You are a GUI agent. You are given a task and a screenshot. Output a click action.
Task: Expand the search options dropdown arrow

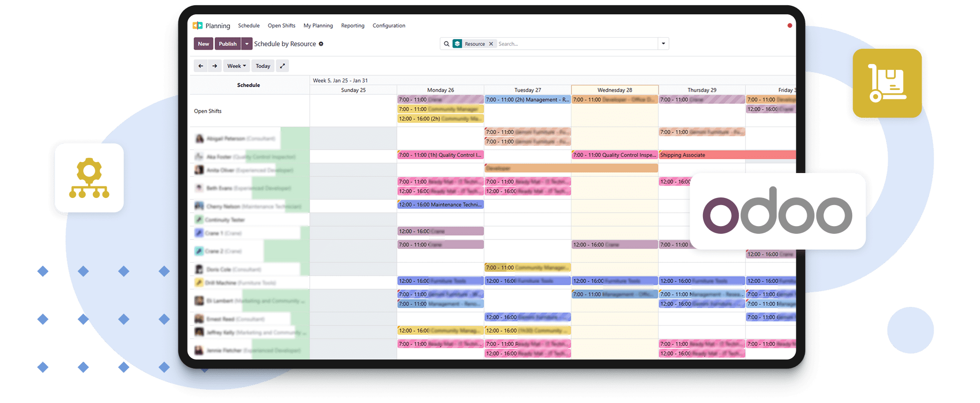(663, 44)
